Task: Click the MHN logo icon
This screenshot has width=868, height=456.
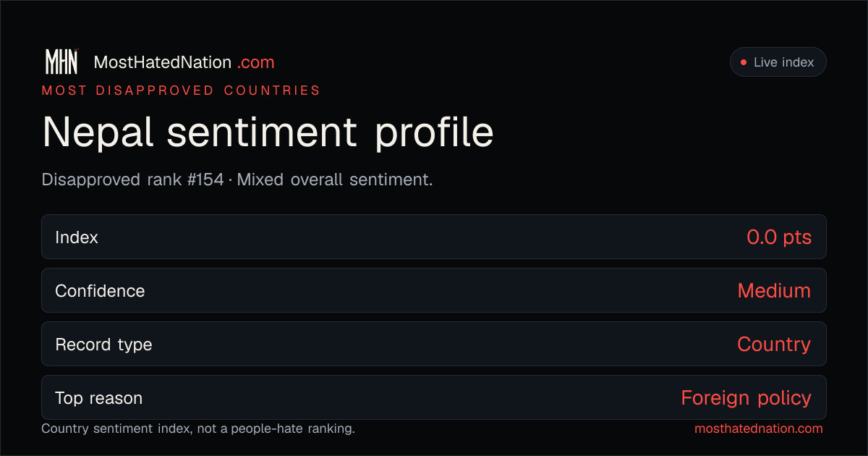Action: pos(61,62)
